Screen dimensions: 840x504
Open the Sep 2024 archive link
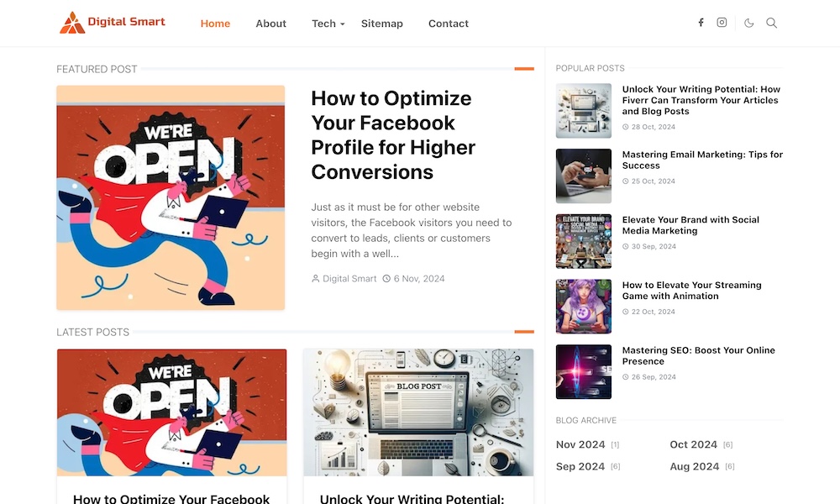(x=580, y=466)
